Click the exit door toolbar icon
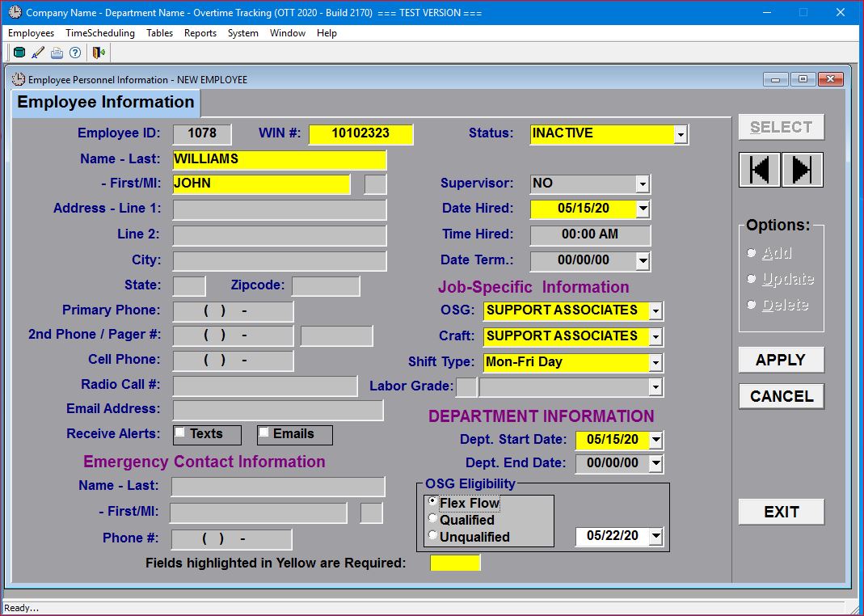Screen dimensions: 864x616 (99, 53)
